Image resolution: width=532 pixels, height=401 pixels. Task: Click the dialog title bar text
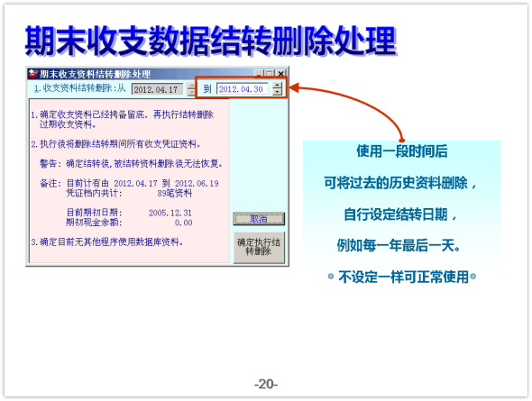pos(96,74)
